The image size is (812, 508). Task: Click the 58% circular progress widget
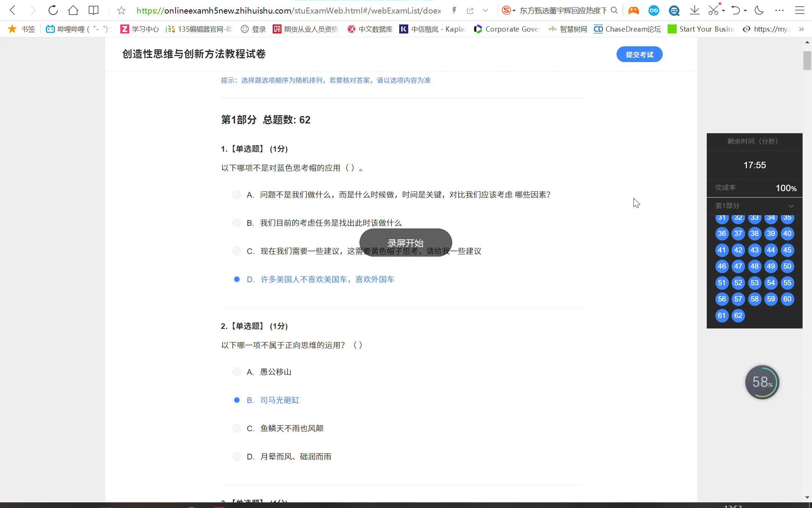tap(762, 382)
